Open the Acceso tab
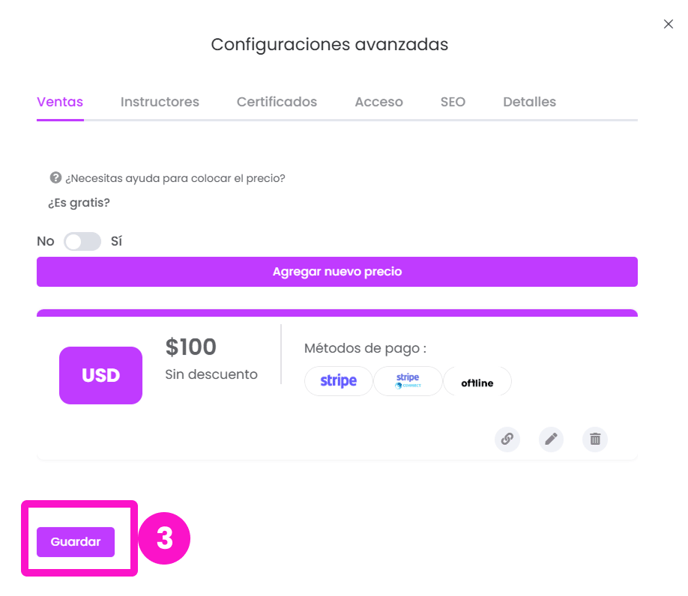The image size is (688, 596). 379,102
